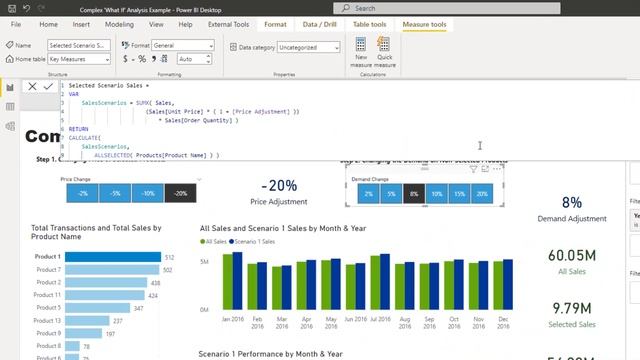Image resolution: width=640 pixels, height=360 pixels.
Task: Select 5% in Demand Change slicer
Action: tap(391, 193)
